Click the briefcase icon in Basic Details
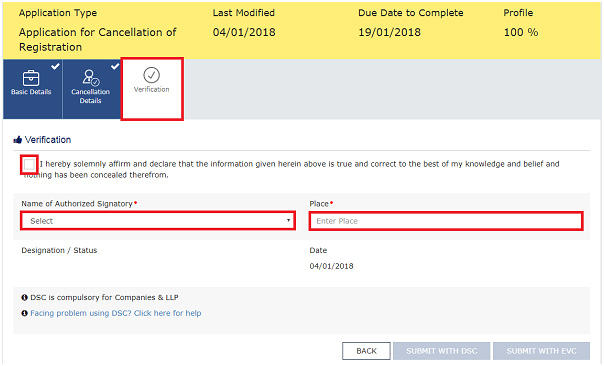 [x=31, y=78]
